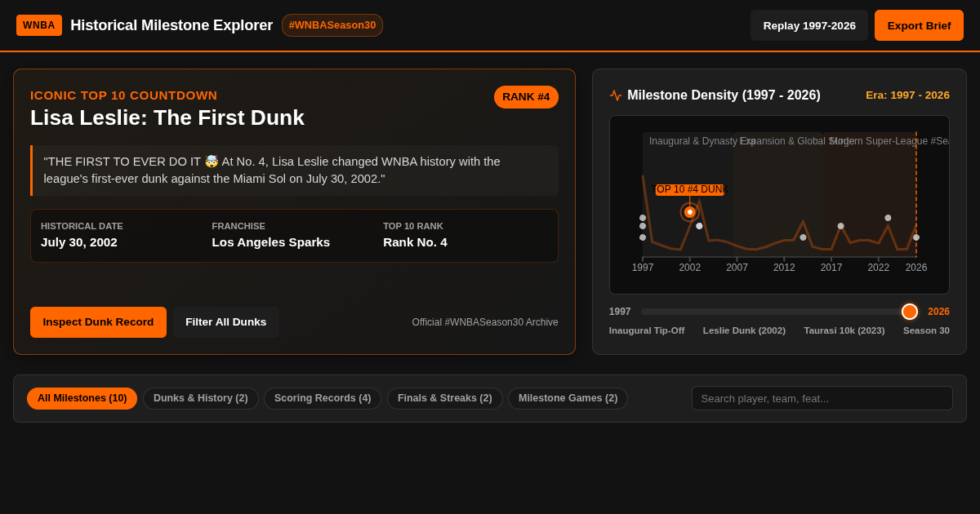The image size is (980, 514).
Task: Select the milestone dot near 2023 on chart
Action: pos(888,218)
